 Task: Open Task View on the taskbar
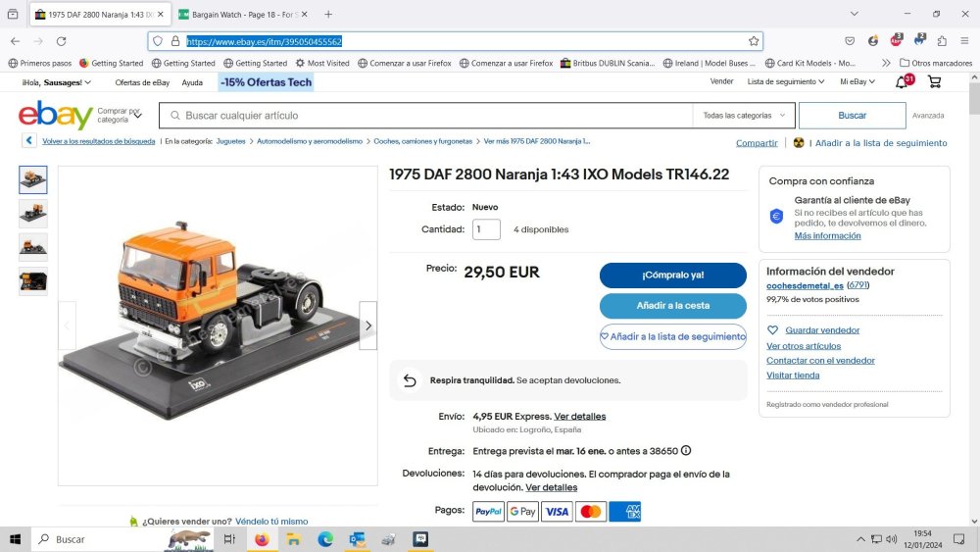point(229,539)
